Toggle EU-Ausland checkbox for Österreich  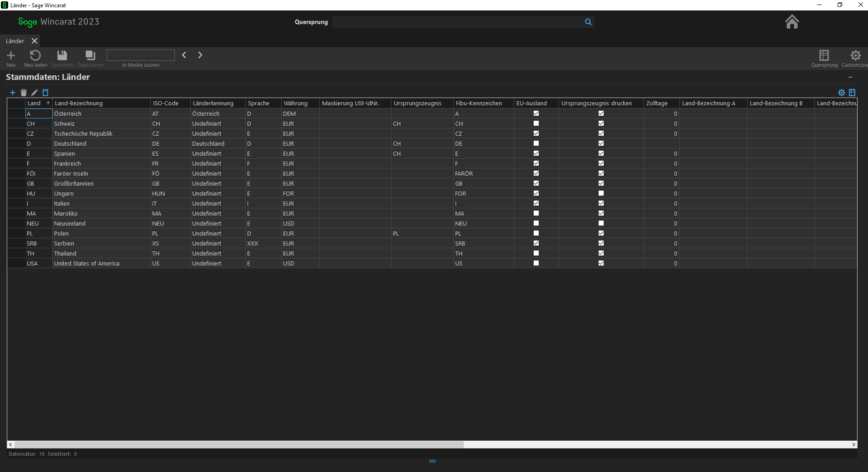[x=536, y=113]
